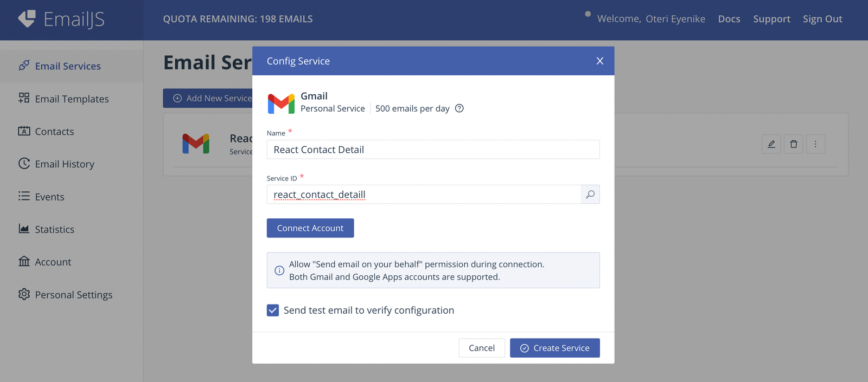Cancel the service configuration
Viewport: 868px width, 382px height.
coord(482,348)
